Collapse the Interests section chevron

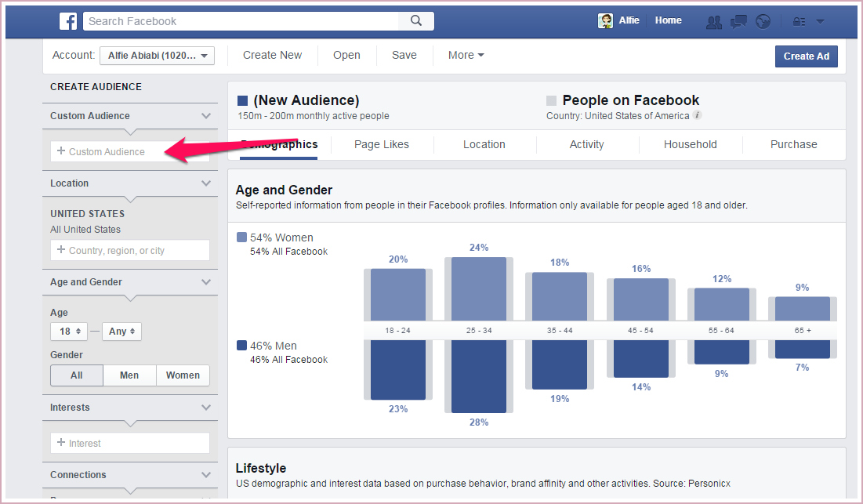tap(206, 408)
